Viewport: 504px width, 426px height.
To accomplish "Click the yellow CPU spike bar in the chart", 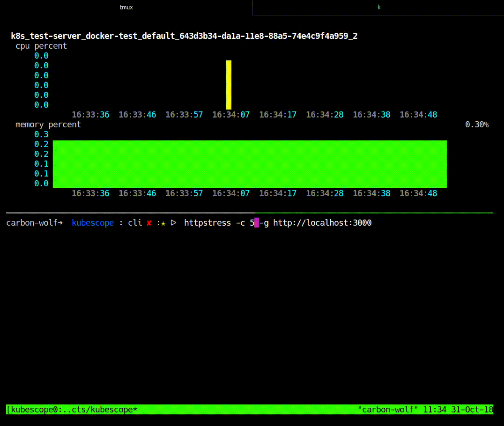I will 228,84.
